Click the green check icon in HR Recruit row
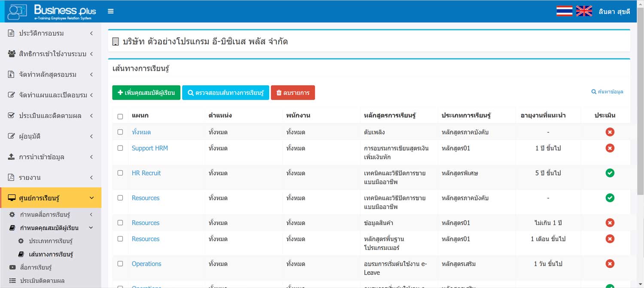The image size is (644, 288). [610, 173]
